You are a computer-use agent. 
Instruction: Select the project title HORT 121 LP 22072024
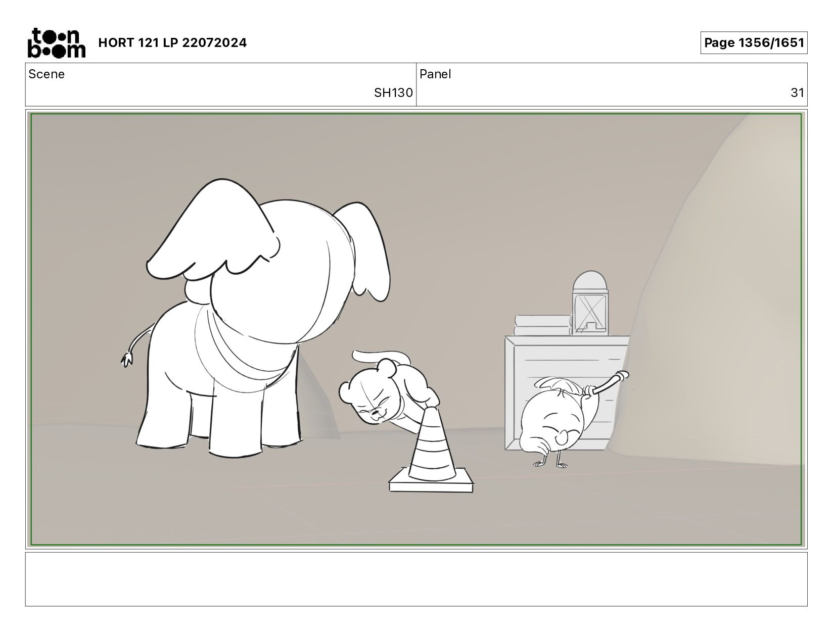[172, 43]
